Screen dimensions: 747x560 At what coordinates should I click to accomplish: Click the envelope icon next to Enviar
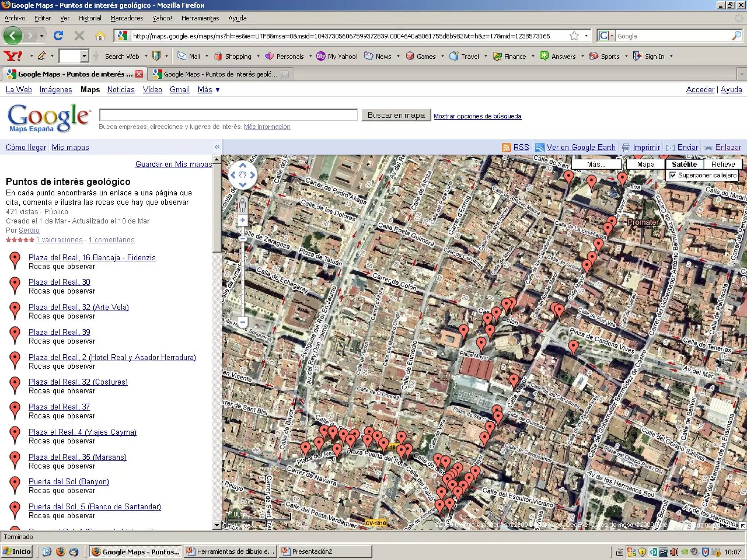(670, 147)
